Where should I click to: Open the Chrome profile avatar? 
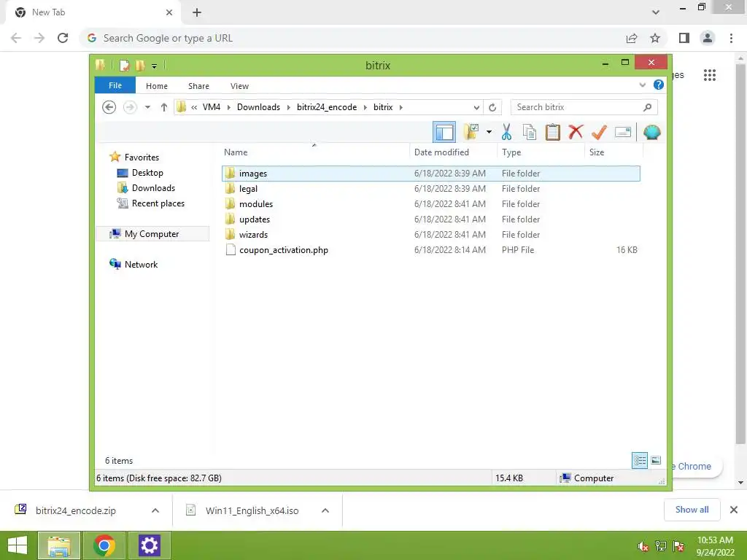click(708, 38)
